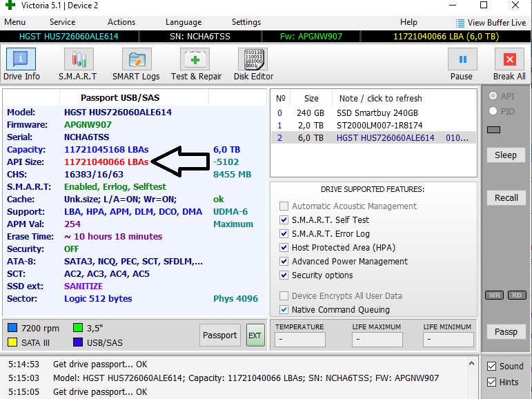
Task: Open the Service menu
Action: 62,22
